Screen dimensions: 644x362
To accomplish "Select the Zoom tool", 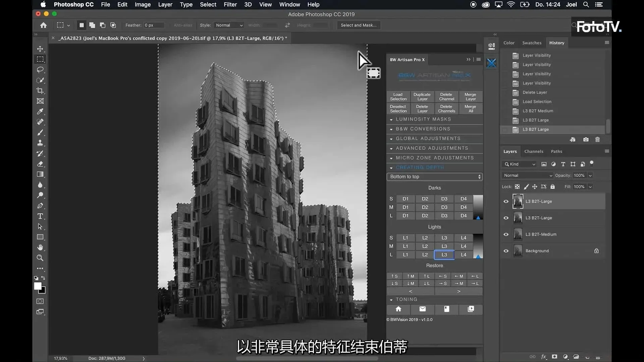I will point(40,258).
